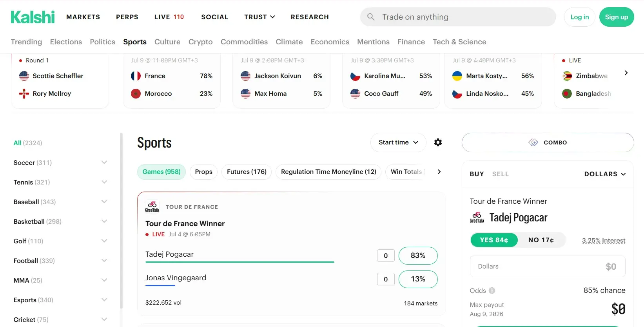Screen dimensions: 644x327
Task: Show more filter chips with arrow
Action: coord(439,172)
